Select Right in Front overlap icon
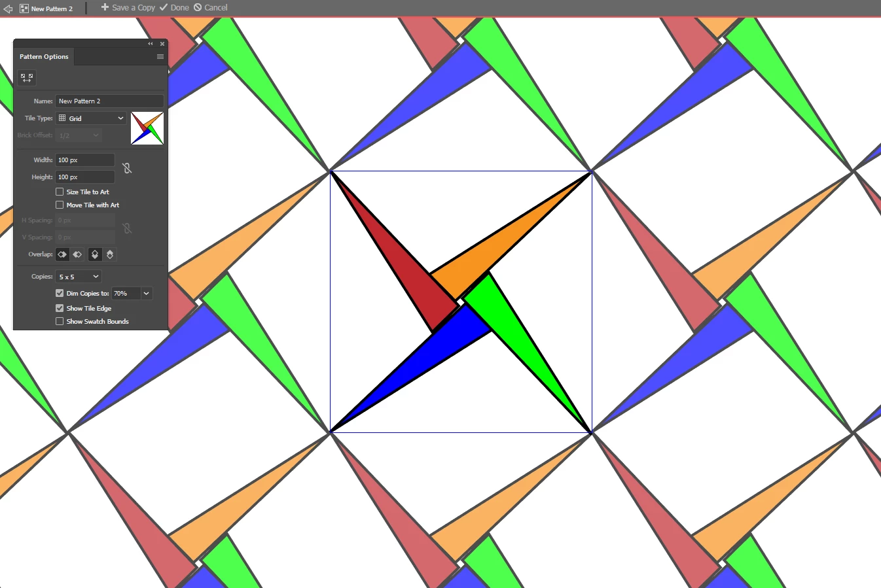 pos(77,254)
